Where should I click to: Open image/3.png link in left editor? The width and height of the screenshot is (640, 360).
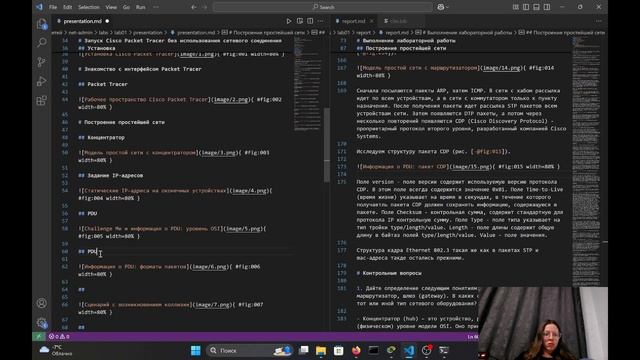pyautogui.click(x=219, y=153)
